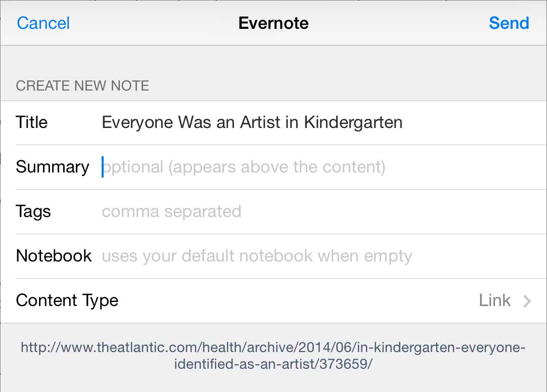Open the Content Type row
Viewport: 547px width, 392px height.
(x=273, y=300)
